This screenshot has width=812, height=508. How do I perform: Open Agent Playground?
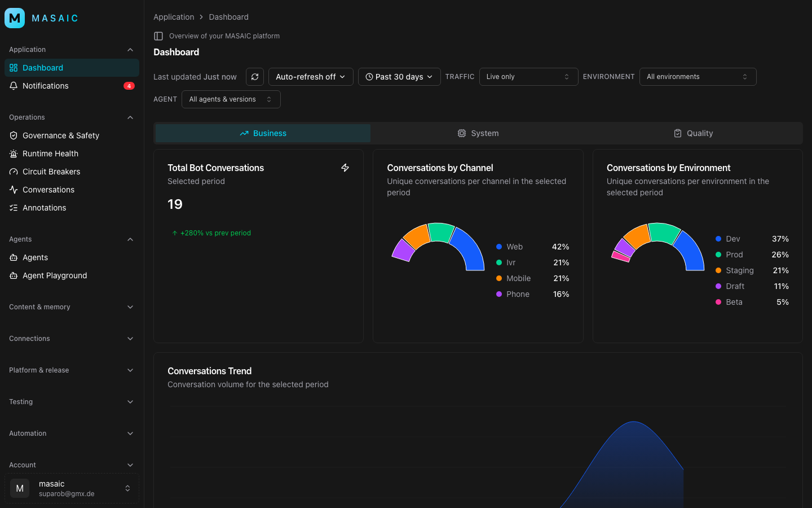[72, 275]
